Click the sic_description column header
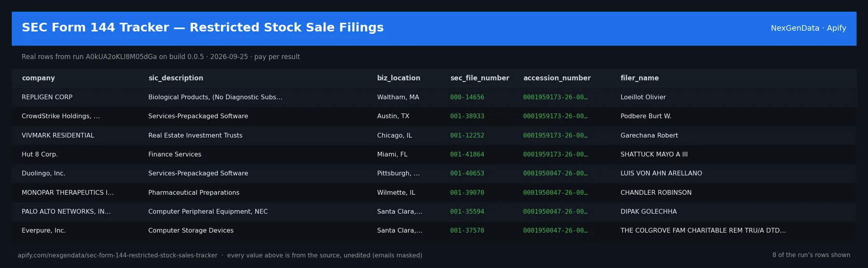 [176, 78]
